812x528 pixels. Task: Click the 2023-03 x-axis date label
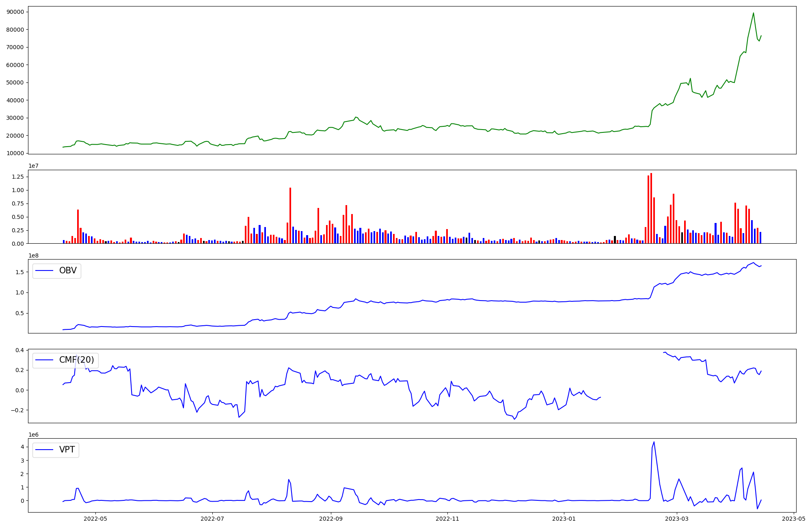pos(677,519)
